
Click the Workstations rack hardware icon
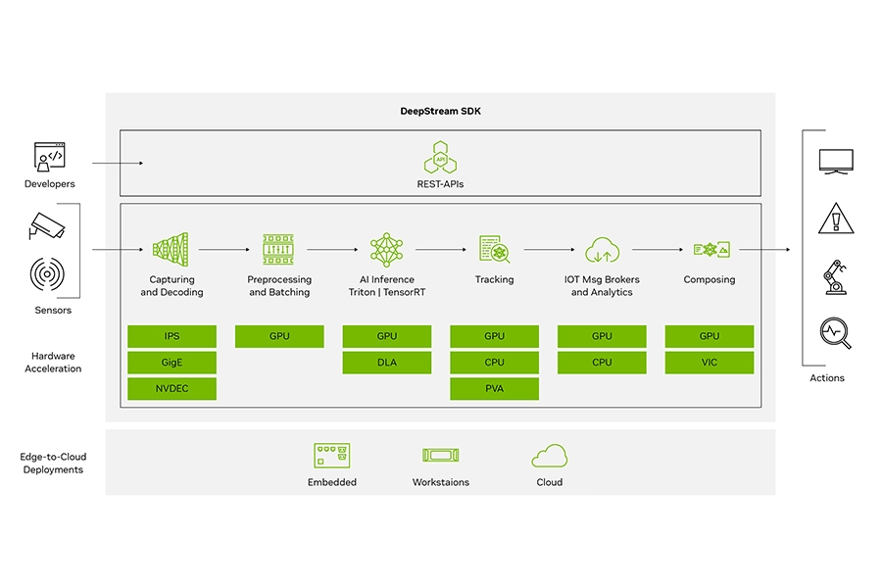tap(440, 455)
